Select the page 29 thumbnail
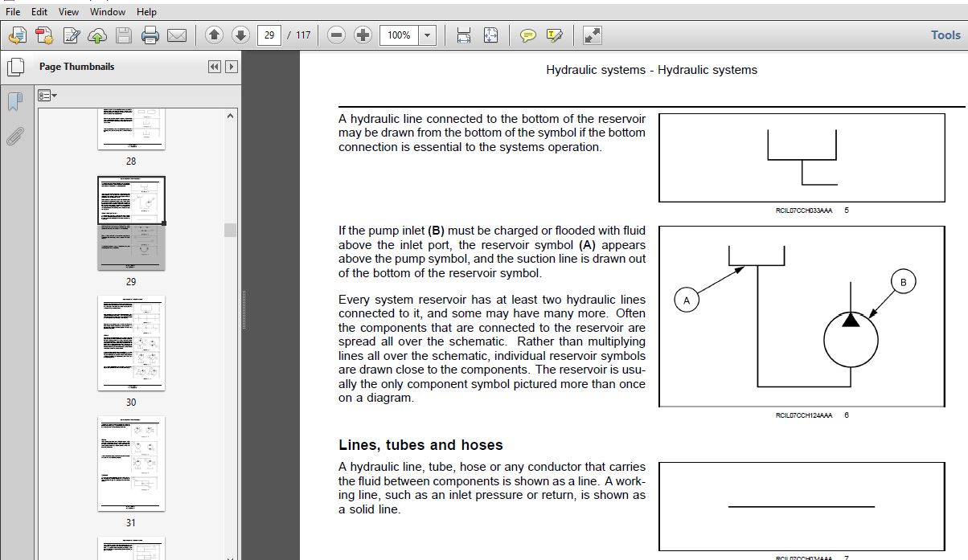This screenshot has height=560, width=968. [131, 223]
